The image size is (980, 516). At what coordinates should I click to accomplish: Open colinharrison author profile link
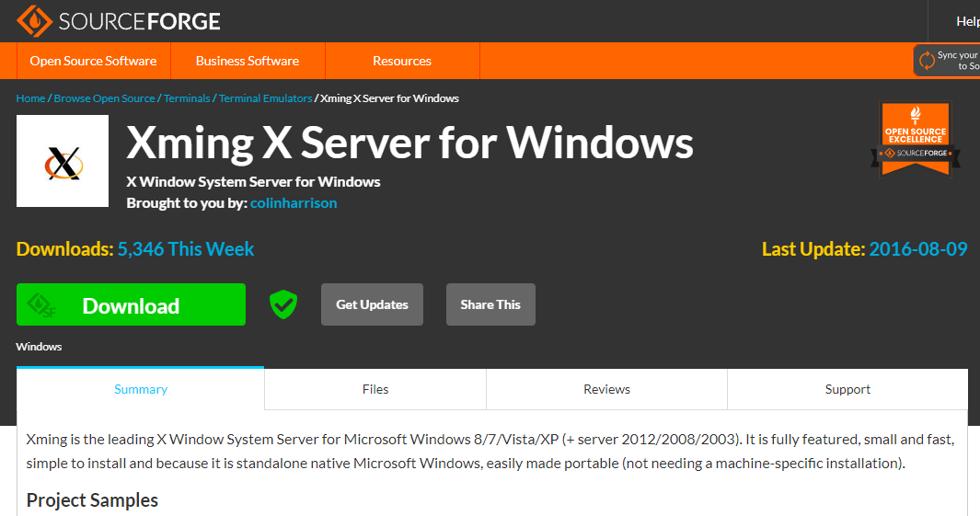click(x=294, y=203)
